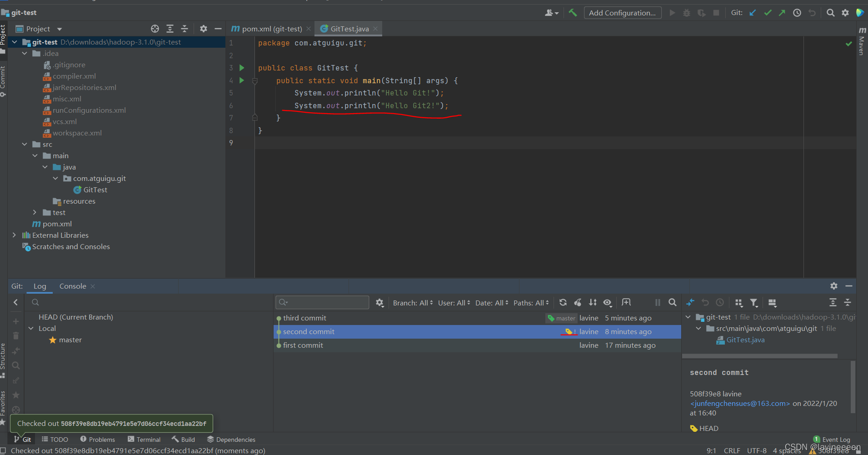Click the Open New Git Log Tab icon
This screenshot has width=868, height=455.
tap(626, 303)
